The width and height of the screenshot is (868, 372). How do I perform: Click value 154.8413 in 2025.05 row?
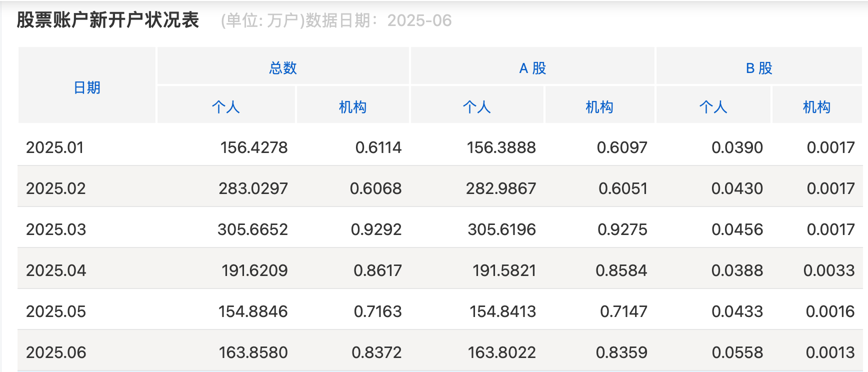click(503, 311)
